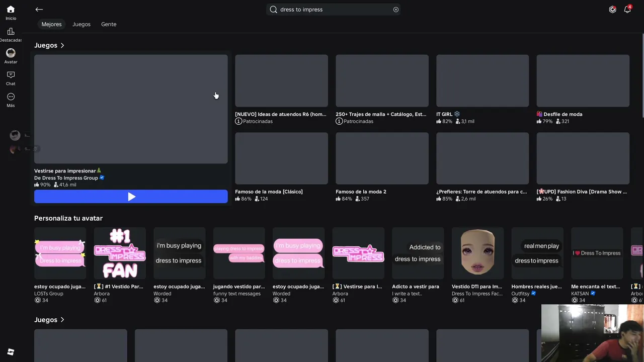This screenshot has height=362, width=644.
Task: Click the magnifier icon in the search bar
Action: (273, 10)
